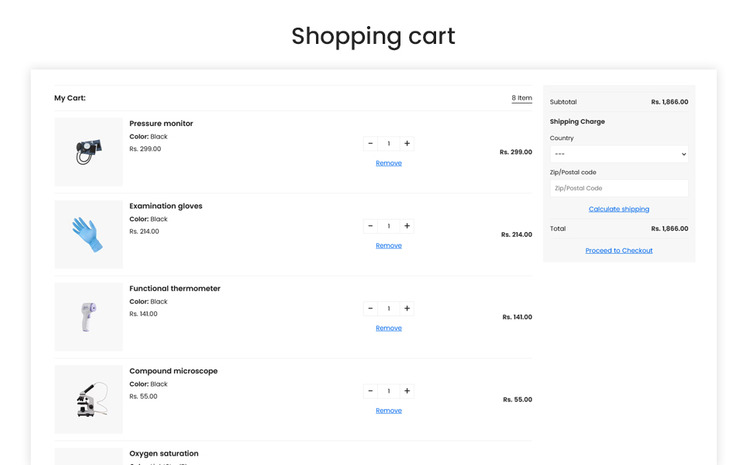Decrease quantity of Functional thermometer
This screenshot has width=748, height=465.
click(370, 309)
